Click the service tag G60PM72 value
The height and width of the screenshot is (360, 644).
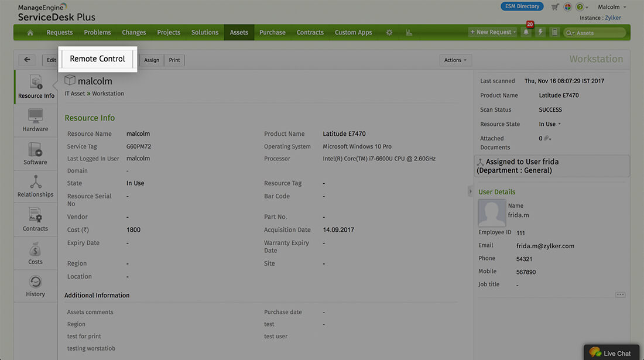coord(139,146)
